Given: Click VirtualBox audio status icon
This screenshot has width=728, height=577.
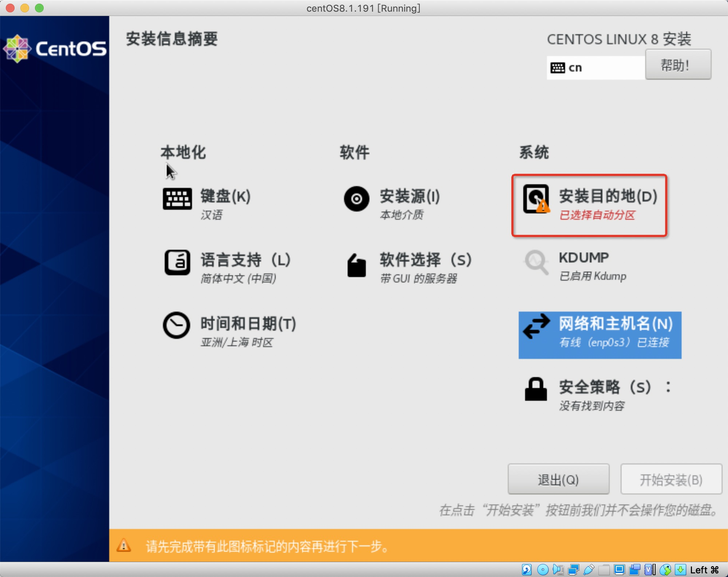Looking at the screenshot, I should pyautogui.click(x=558, y=569).
